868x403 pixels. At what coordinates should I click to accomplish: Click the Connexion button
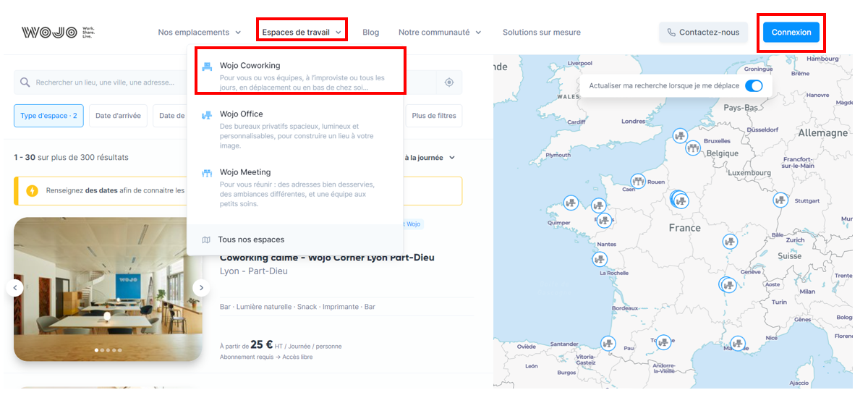[x=791, y=32]
